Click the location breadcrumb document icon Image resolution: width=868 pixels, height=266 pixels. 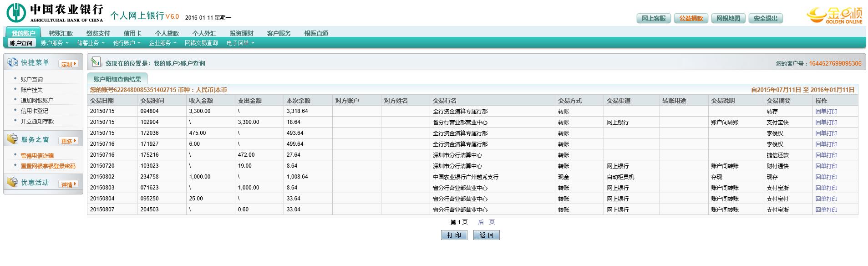pos(96,62)
